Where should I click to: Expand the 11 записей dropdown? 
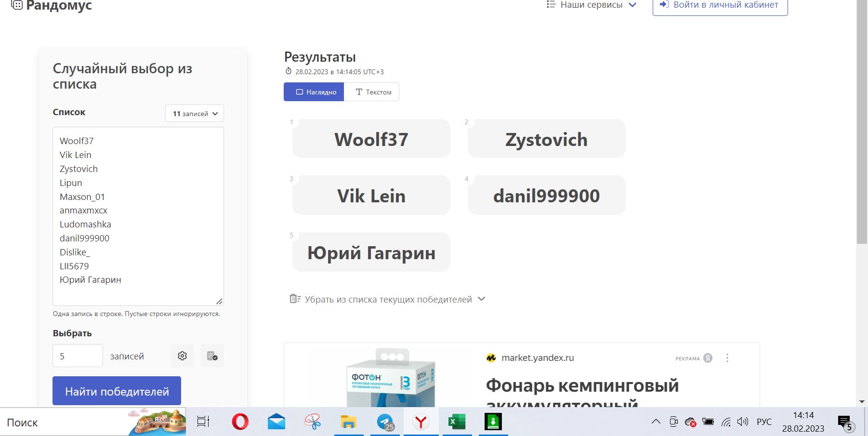point(195,114)
